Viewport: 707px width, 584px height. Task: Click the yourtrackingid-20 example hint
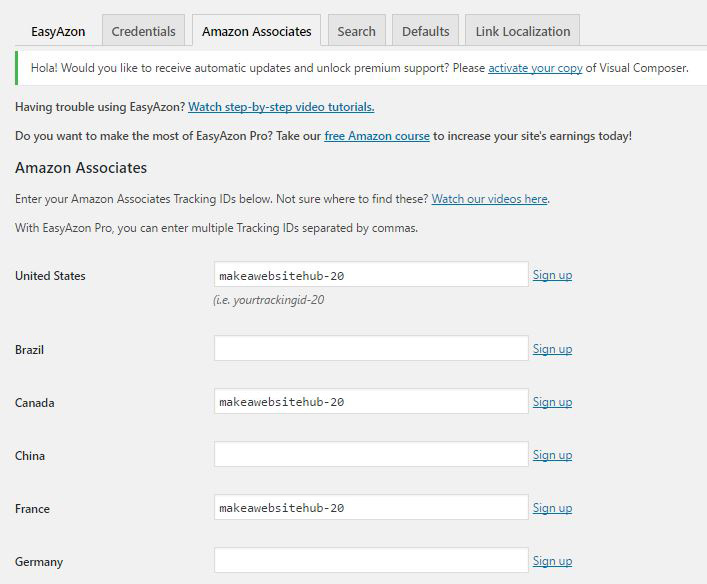pos(269,300)
